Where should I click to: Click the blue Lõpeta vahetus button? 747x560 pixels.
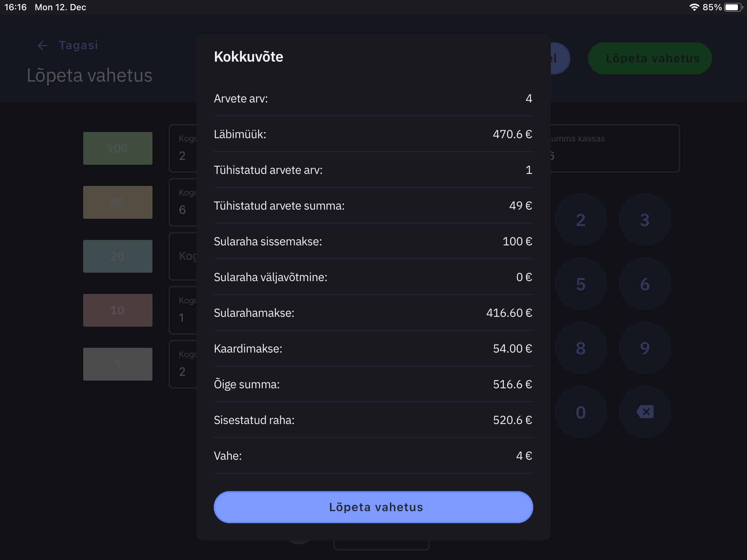pos(373,507)
